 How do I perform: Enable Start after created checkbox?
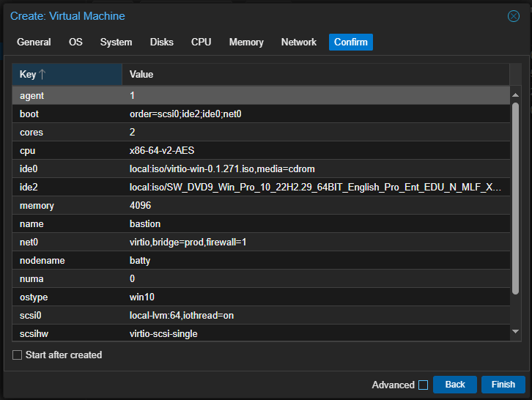(x=18, y=355)
